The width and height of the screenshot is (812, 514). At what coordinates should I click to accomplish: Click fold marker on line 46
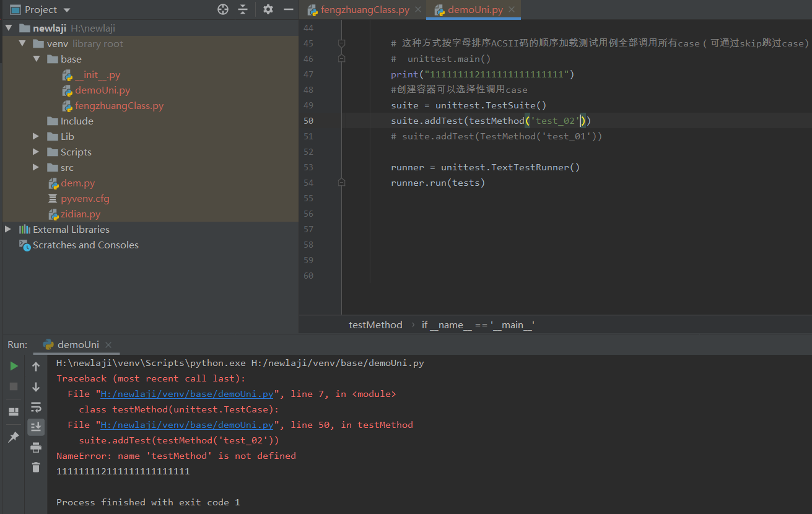click(x=341, y=59)
